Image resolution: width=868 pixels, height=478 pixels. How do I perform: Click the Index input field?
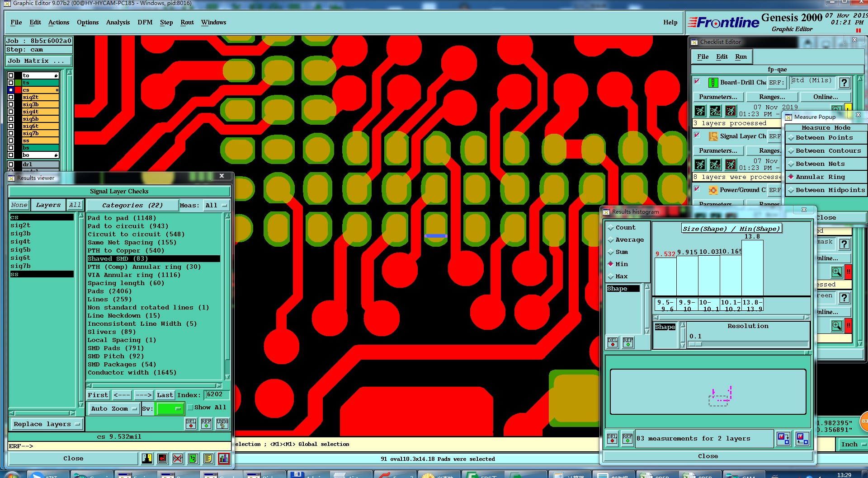click(x=217, y=395)
